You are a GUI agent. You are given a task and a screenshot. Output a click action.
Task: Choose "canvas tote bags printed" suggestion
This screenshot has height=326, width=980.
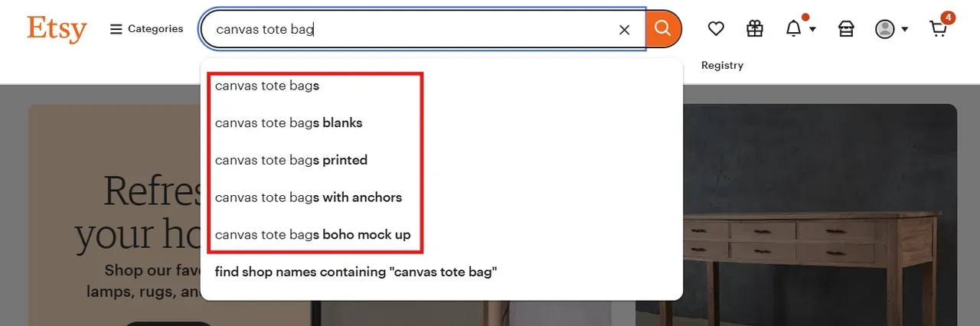tap(291, 160)
